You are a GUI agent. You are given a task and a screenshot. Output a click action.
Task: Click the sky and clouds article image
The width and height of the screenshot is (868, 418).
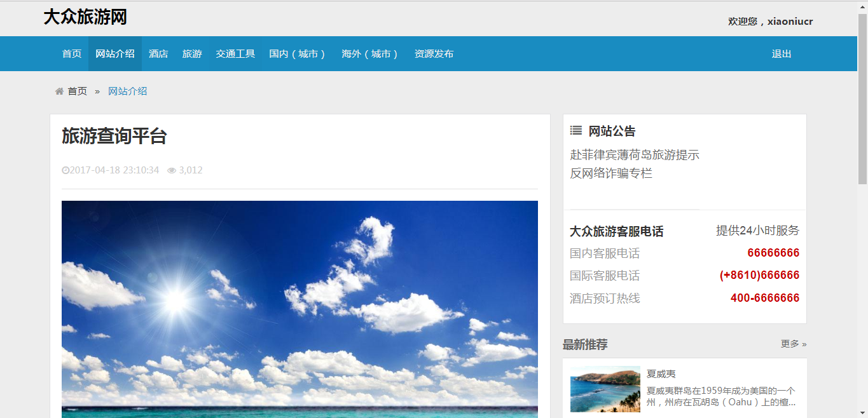pyautogui.click(x=300, y=309)
